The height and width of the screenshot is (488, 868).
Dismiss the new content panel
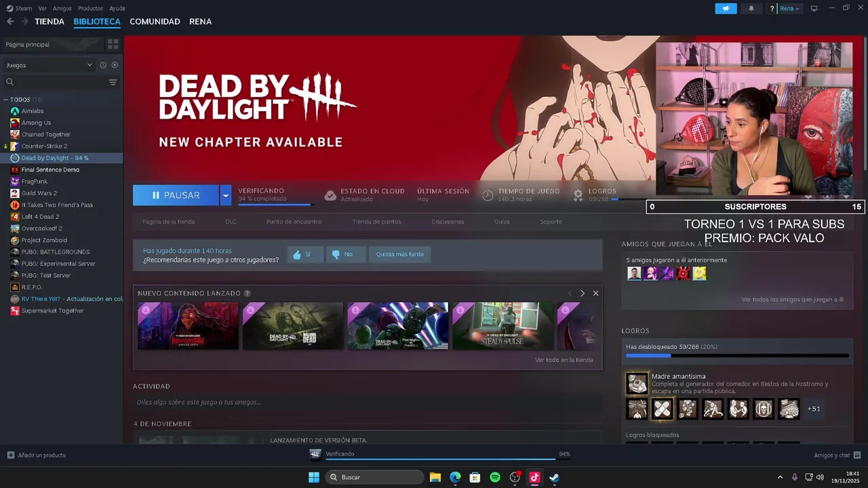[x=595, y=293]
